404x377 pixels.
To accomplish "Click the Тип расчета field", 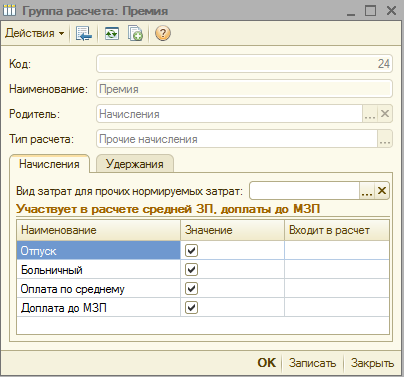I will click(x=237, y=139).
